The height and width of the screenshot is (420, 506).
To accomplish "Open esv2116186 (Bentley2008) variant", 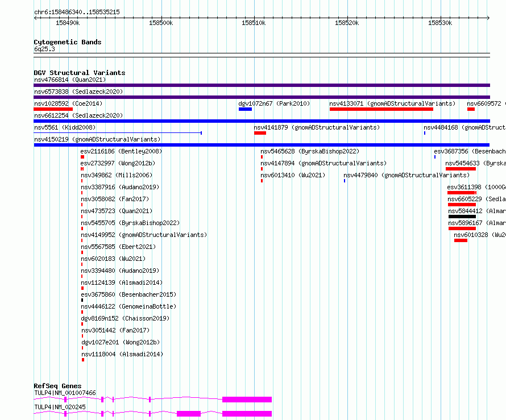I will click(121, 151).
